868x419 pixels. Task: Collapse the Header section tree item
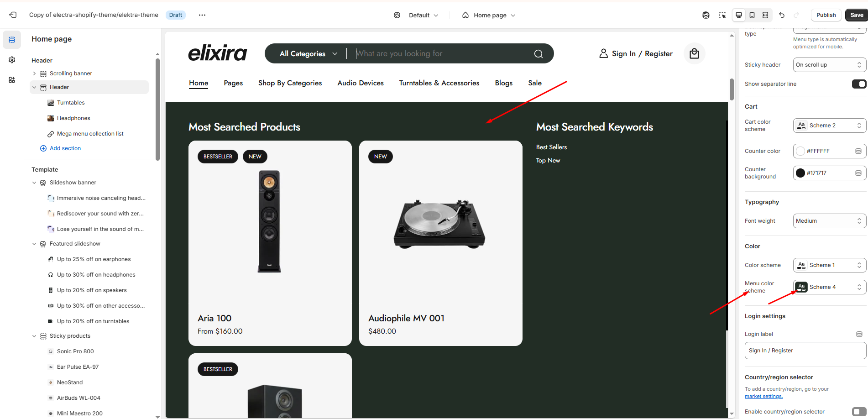coord(34,87)
